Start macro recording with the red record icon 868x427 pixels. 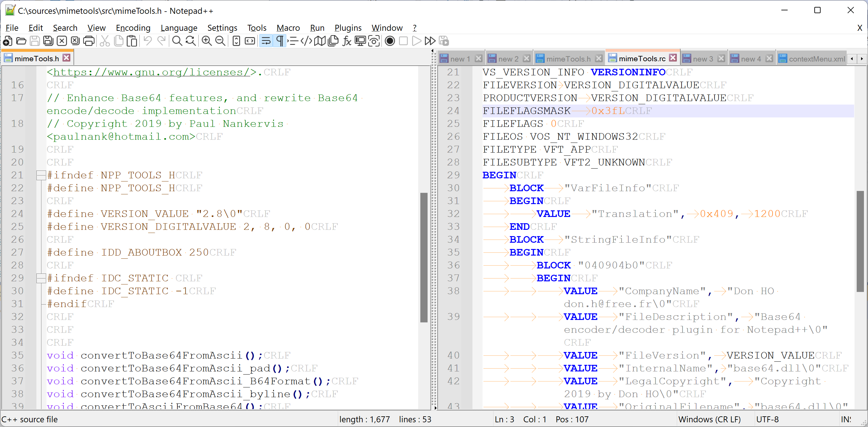click(x=390, y=41)
